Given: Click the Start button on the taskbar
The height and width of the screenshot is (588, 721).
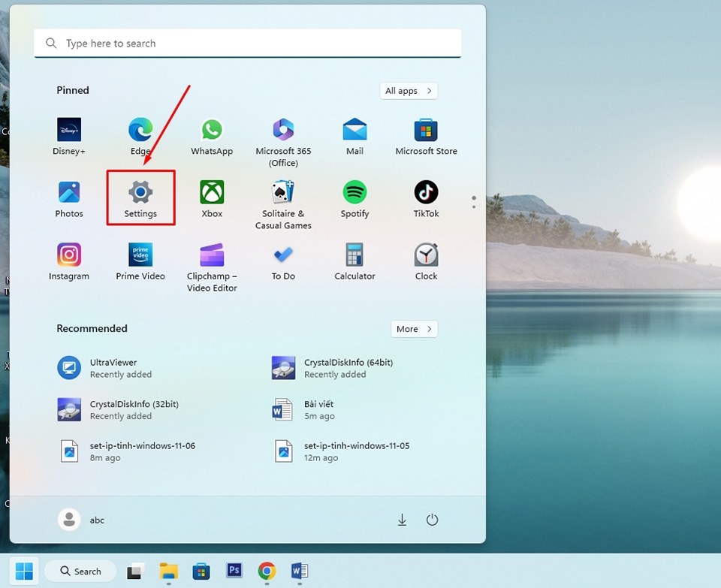Looking at the screenshot, I should pyautogui.click(x=24, y=571).
